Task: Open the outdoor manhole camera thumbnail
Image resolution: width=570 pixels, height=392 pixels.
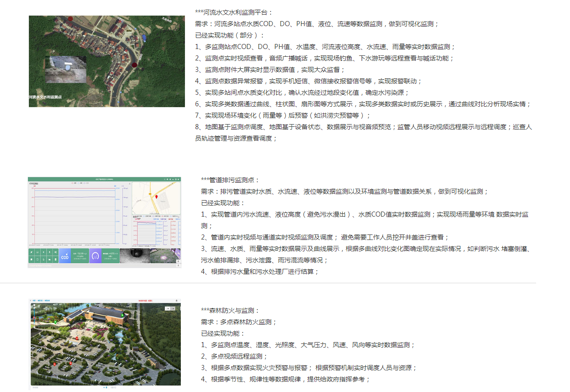Action: click(x=164, y=256)
